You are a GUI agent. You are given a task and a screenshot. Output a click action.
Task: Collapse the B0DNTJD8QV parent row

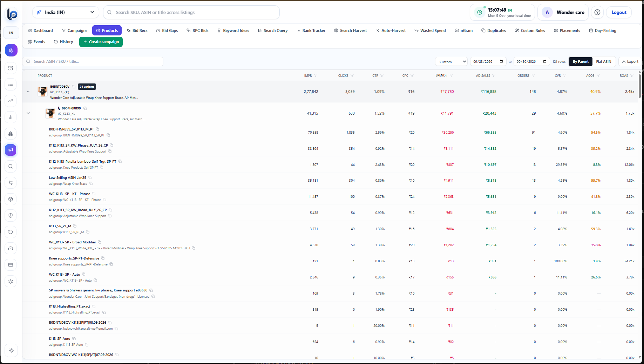coord(28,92)
